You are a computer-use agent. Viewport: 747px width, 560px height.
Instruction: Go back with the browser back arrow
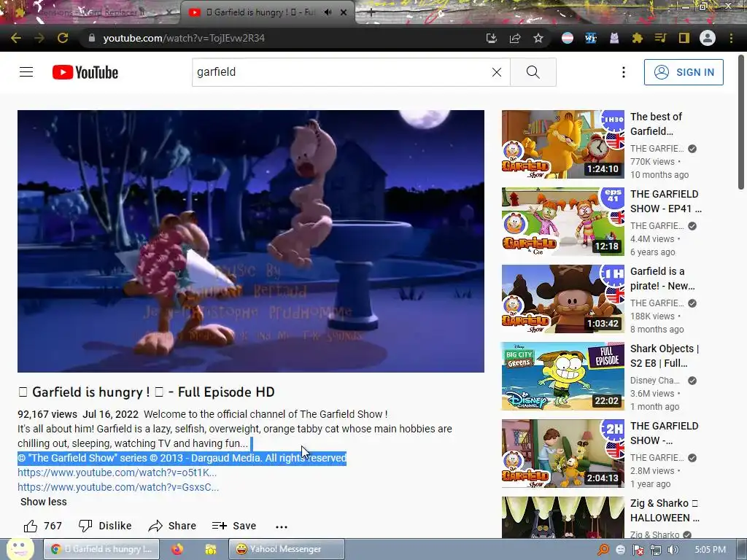click(16, 38)
